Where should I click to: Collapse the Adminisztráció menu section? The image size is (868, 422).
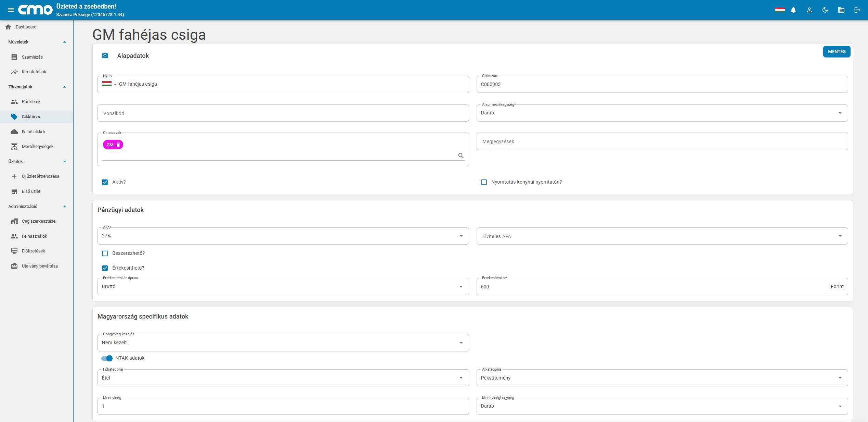tap(64, 207)
